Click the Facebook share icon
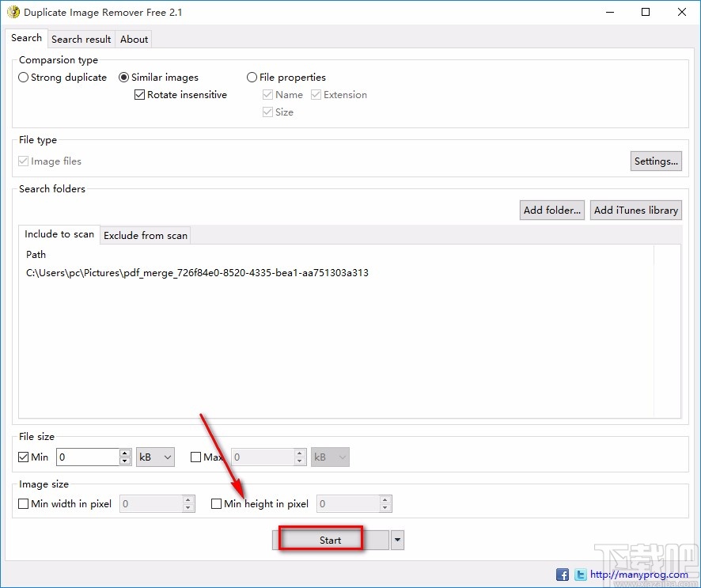The width and height of the screenshot is (701, 588). coord(562,574)
